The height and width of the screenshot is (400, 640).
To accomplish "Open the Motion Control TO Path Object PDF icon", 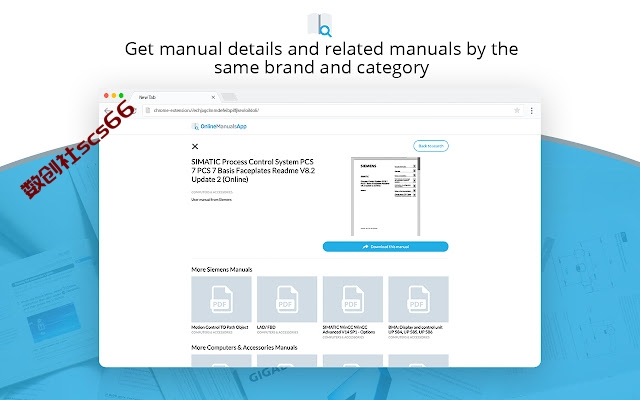I will click(x=221, y=299).
